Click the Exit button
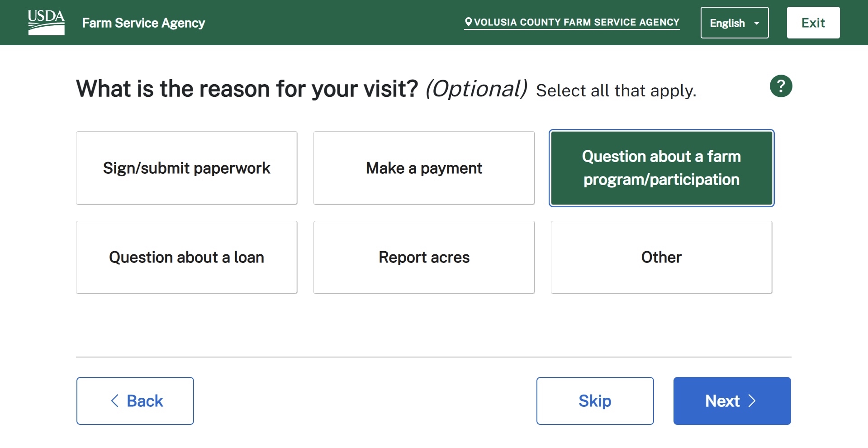Viewport: 868px width, 448px height. 813,22
